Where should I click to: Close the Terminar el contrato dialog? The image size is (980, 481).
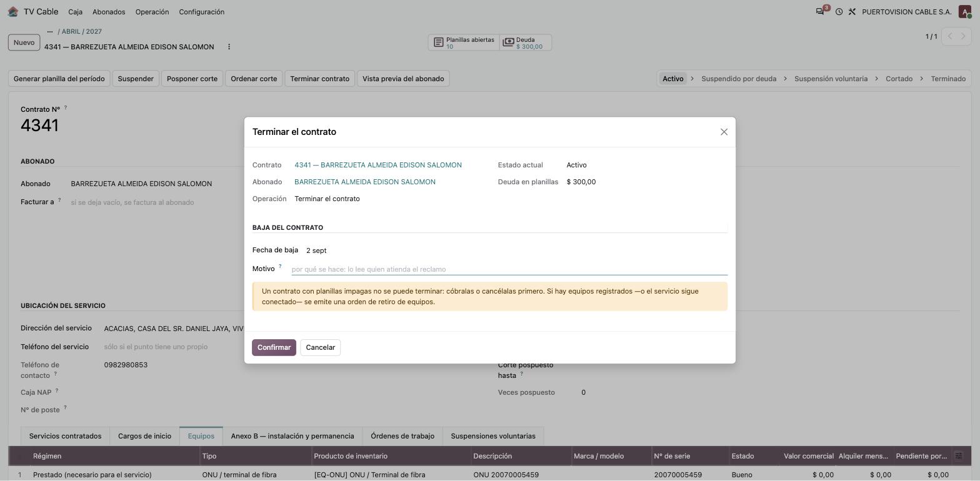(724, 132)
